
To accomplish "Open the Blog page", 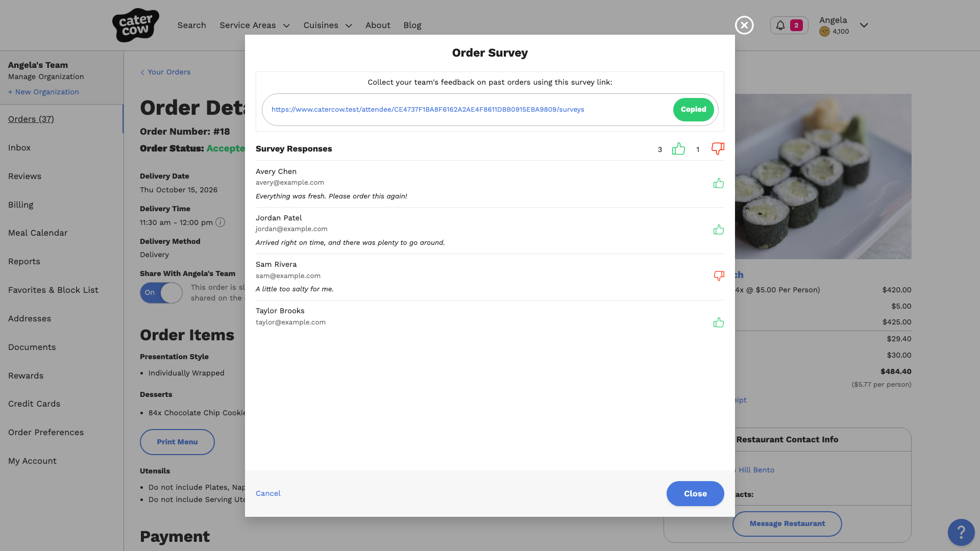I will [412, 26].
